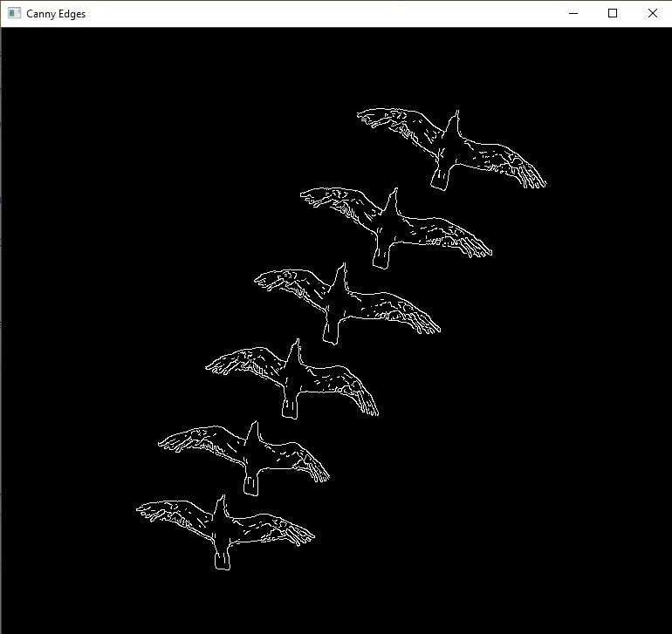Image resolution: width=672 pixels, height=634 pixels.
Task: Click the head of the third bird from top
Action: [x=343, y=269]
